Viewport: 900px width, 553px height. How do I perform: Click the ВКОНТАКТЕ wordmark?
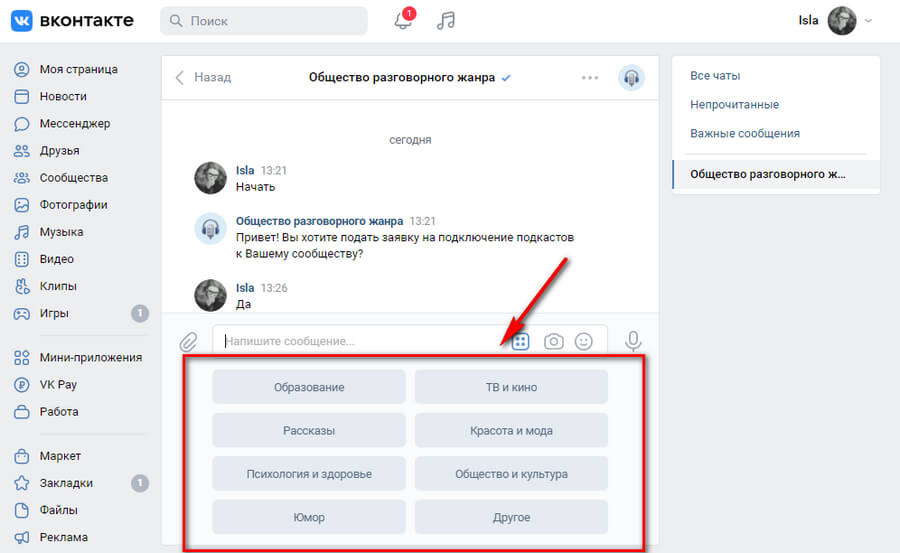(87, 21)
